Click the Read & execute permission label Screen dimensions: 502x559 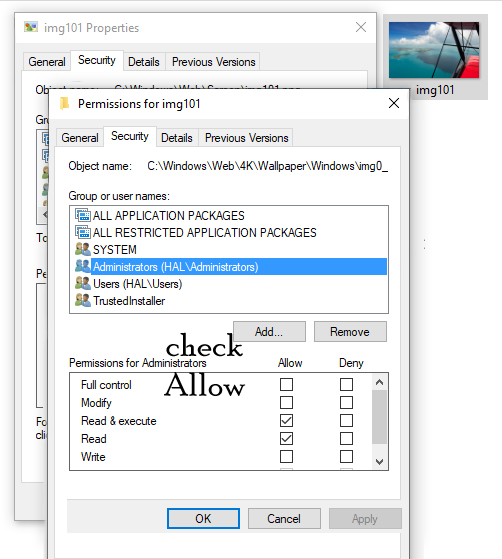pyautogui.click(x=119, y=421)
